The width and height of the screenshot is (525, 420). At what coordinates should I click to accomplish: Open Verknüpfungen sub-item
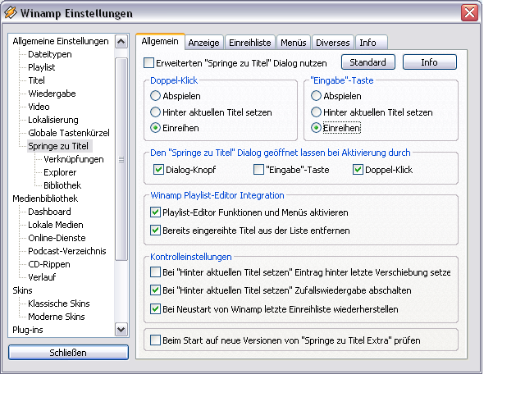74,159
